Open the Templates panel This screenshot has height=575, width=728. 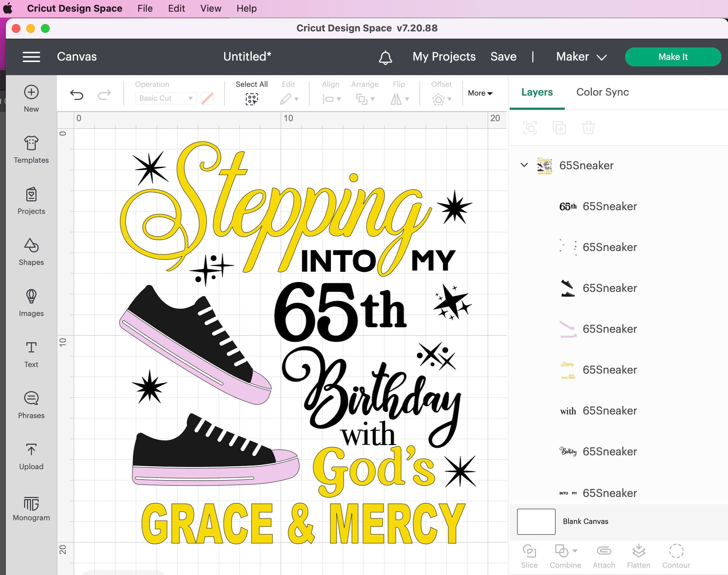(x=31, y=150)
